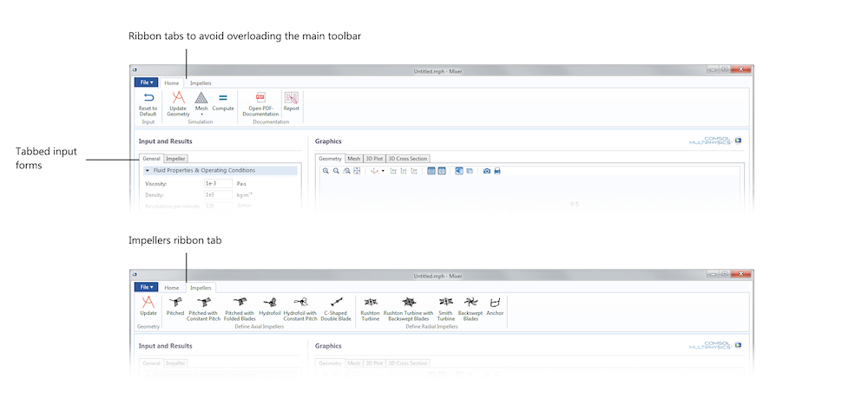Screen dimensions: 868x412
Task: Select Home tab in the Home-ribbon window
Action: (172, 83)
